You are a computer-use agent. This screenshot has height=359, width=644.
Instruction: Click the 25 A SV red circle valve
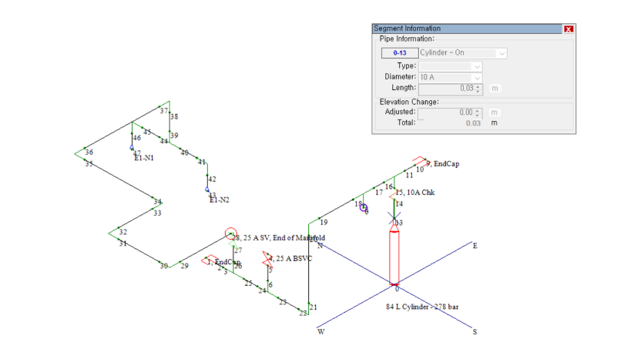[x=230, y=233]
